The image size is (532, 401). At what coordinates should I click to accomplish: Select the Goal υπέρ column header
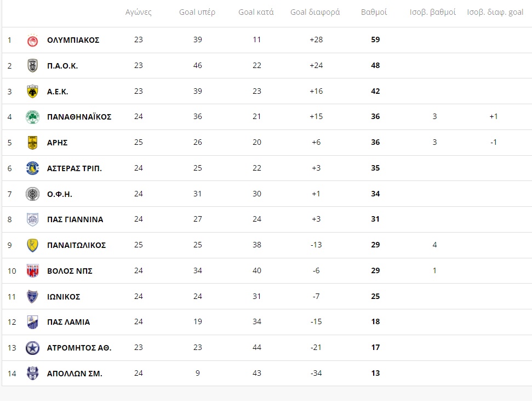[x=197, y=12]
